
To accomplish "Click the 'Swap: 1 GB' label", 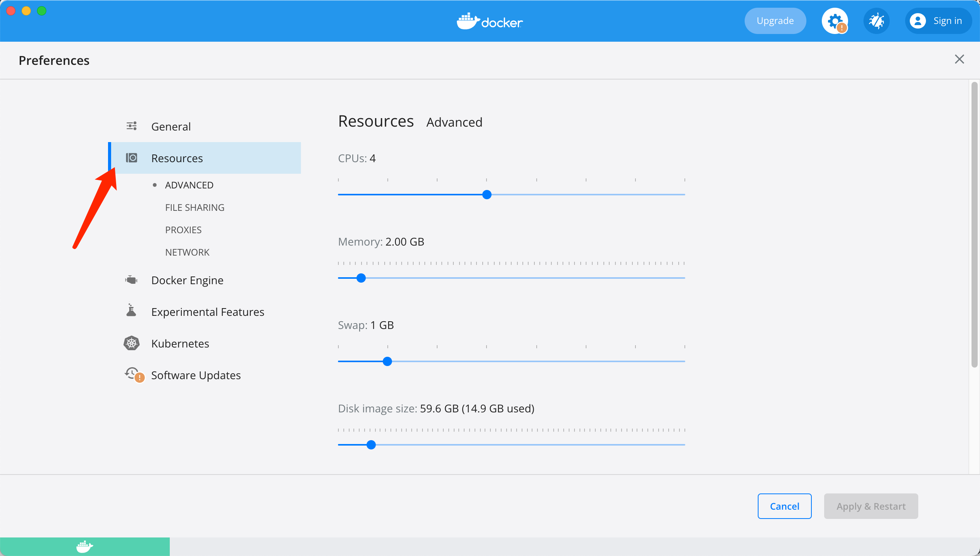I will (366, 325).
